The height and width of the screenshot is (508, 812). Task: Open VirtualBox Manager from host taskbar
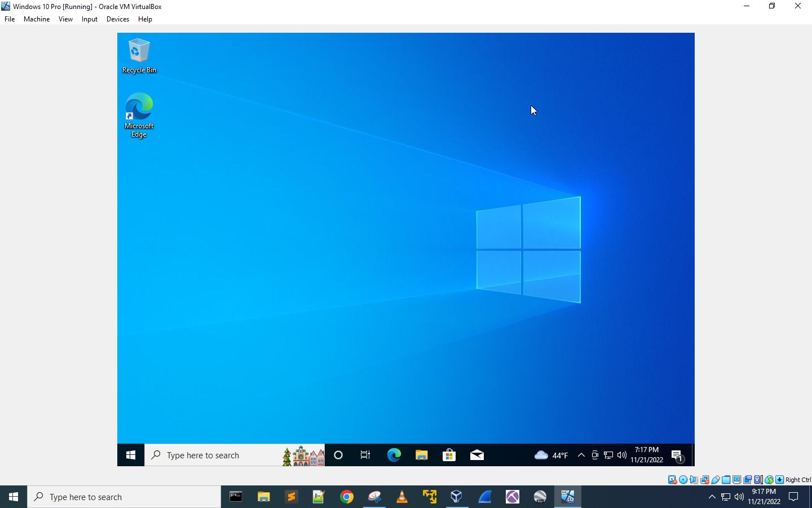pyautogui.click(x=457, y=497)
